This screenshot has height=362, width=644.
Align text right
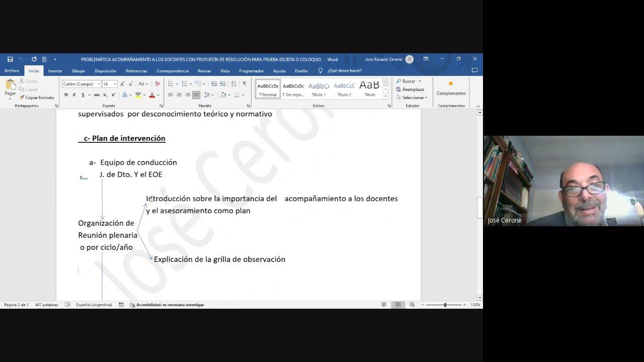[x=188, y=95]
